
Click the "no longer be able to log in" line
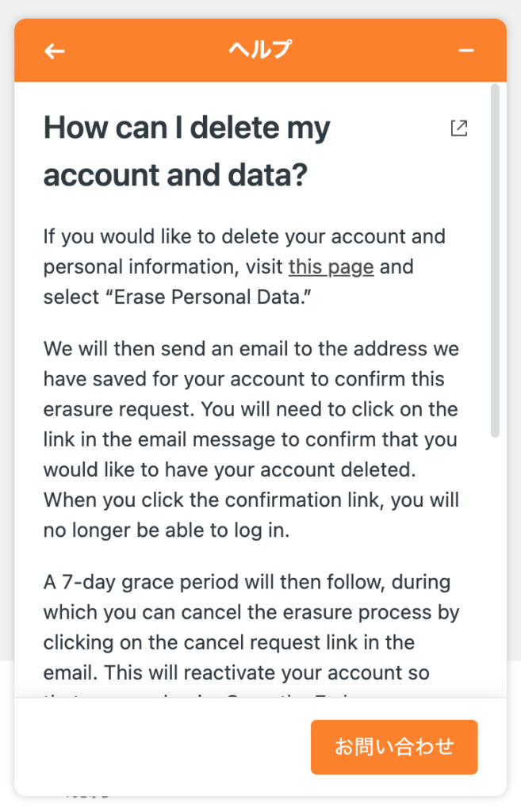tap(167, 530)
